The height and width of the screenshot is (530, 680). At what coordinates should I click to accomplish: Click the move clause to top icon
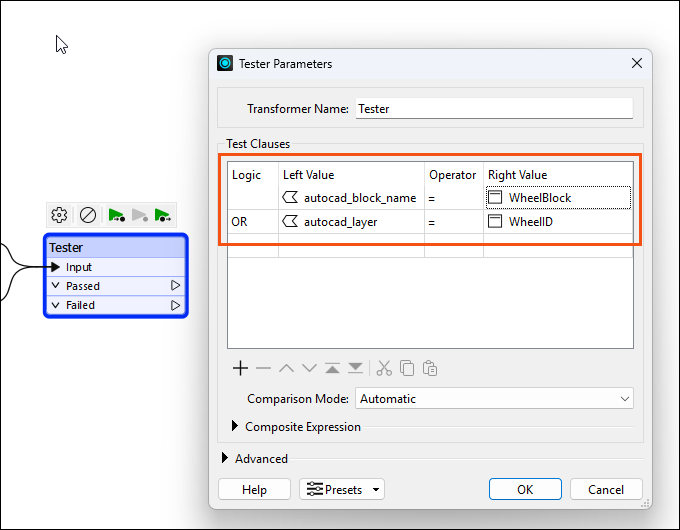(332, 368)
